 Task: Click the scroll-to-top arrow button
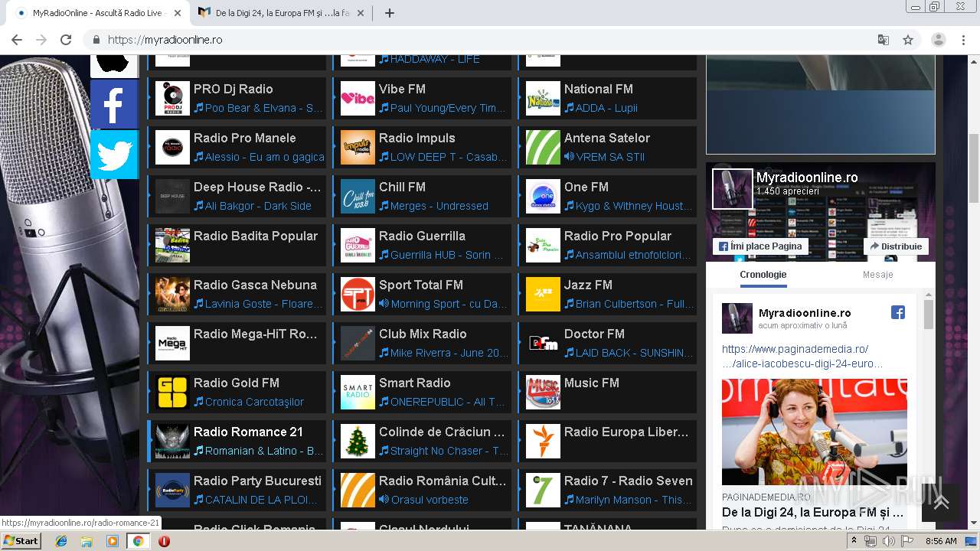tap(942, 502)
